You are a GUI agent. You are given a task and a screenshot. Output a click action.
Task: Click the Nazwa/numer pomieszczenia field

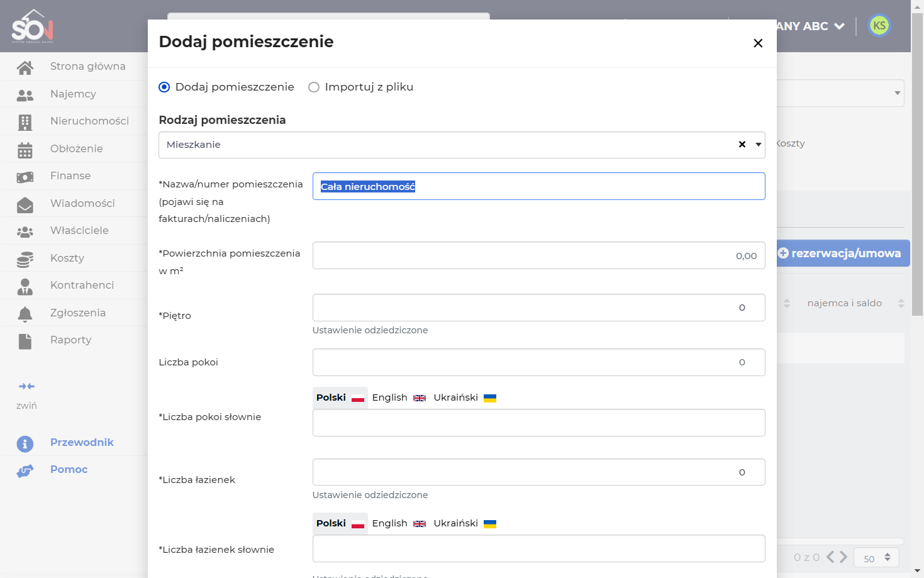pyautogui.click(x=539, y=186)
